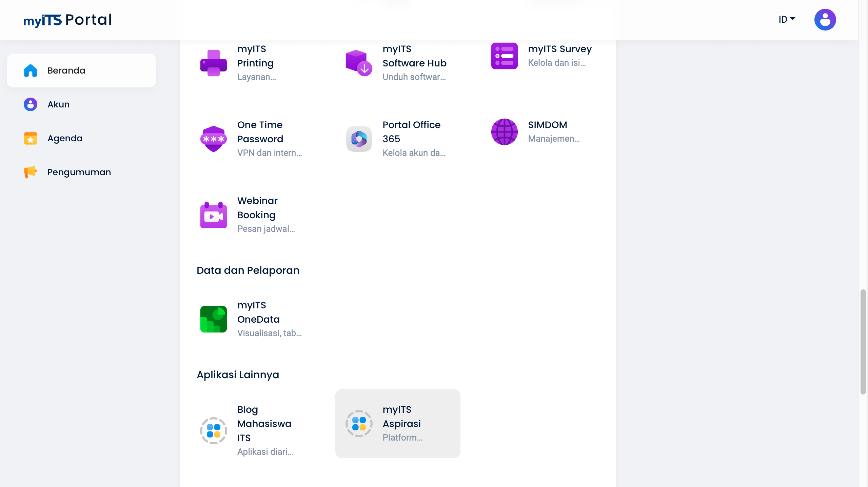Open the user profile avatar menu
This screenshot has height=487, width=868.
pos(825,20)
